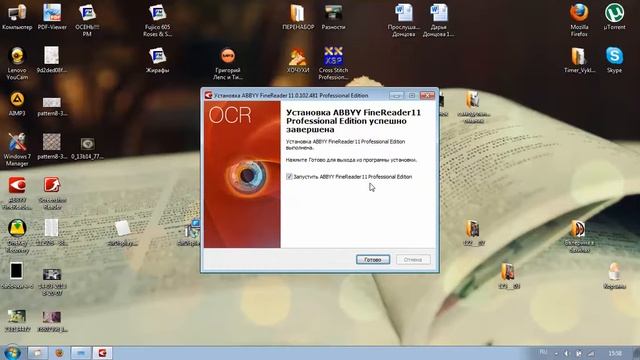This screenshot has width=640, height=360.
Task: Close the ABBYY FineReader setup window
Action: [x=427, y=96]
